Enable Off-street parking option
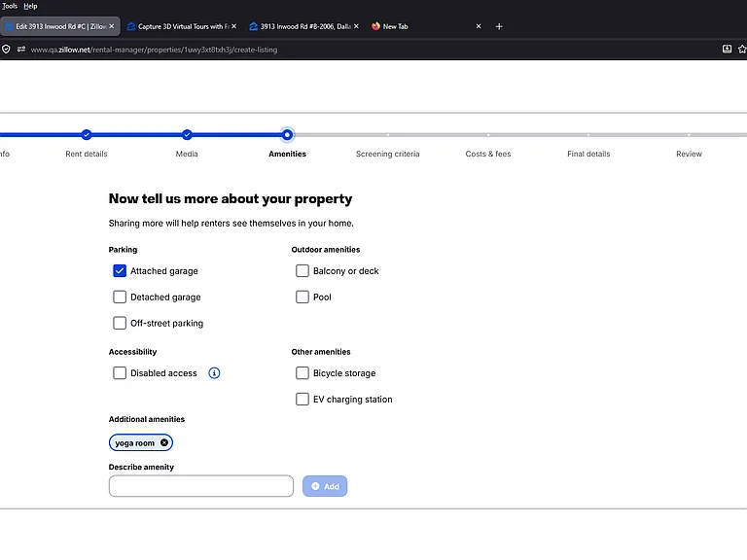 [x=120, y=324]
